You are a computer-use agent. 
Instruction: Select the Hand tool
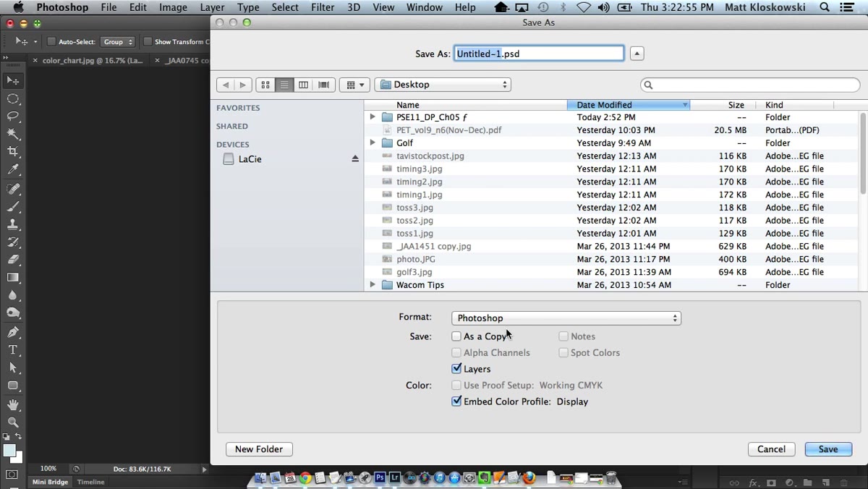coord(13,405)
